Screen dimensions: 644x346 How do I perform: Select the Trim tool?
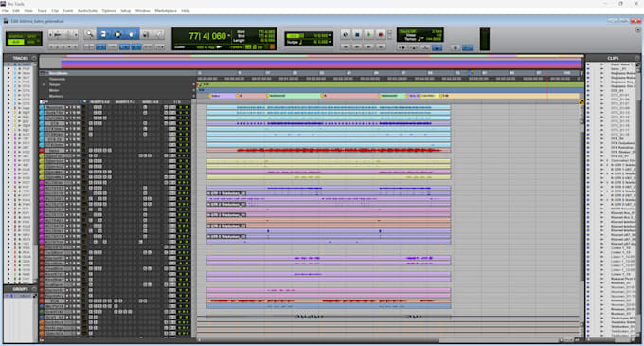coord(103,34)
